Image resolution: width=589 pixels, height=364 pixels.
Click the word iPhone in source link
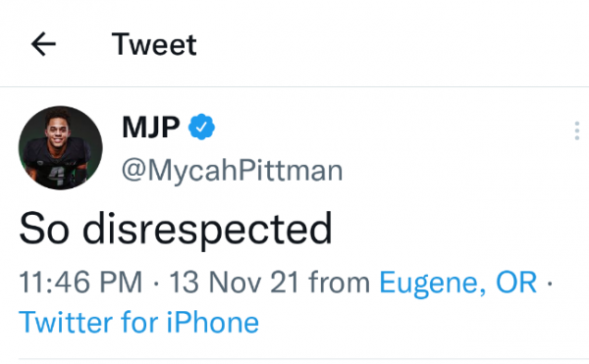213,322
